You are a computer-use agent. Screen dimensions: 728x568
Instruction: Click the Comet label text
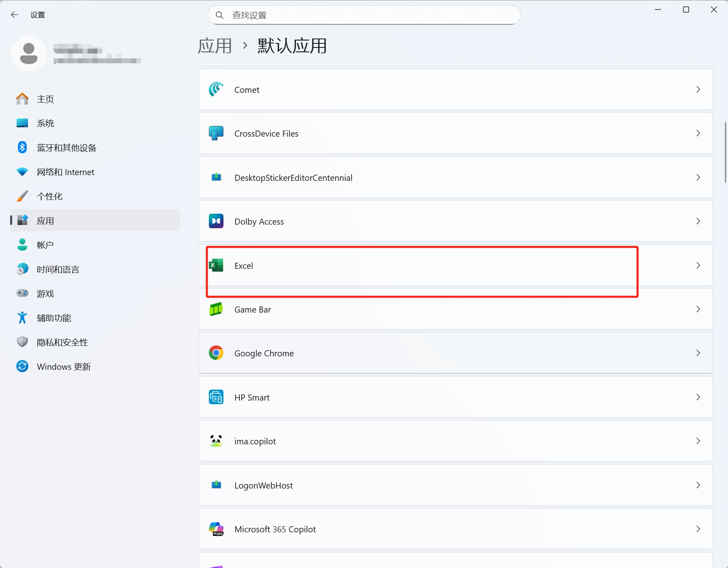point(247,90)
